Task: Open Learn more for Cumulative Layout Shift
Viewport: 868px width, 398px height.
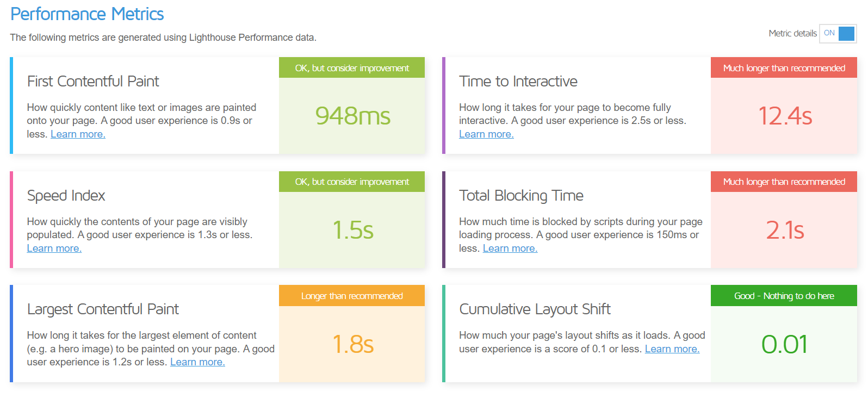Action: pyautogui.click(x=672, y=349)
